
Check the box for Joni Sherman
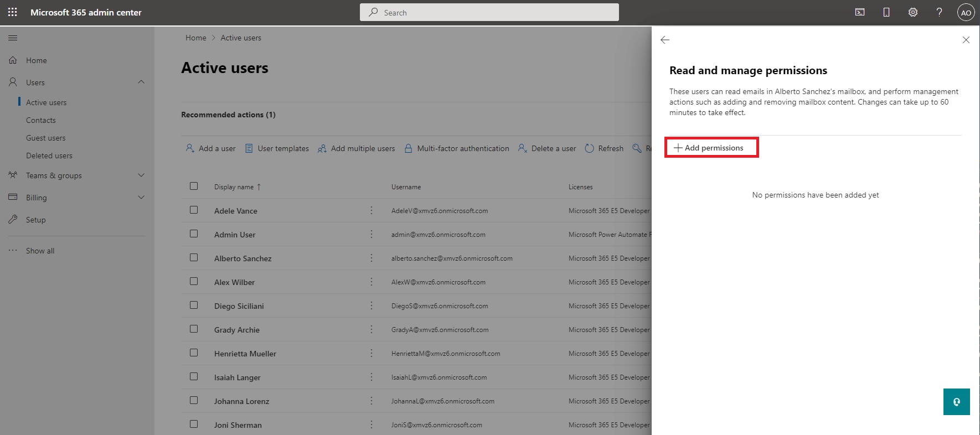click(x=194, y=424)
